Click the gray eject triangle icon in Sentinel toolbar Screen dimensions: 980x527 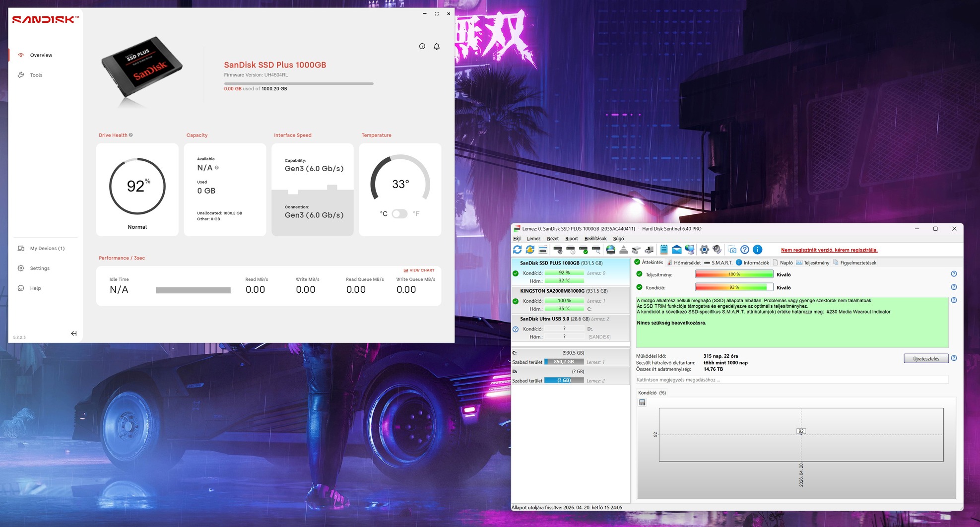click(624, 250)
